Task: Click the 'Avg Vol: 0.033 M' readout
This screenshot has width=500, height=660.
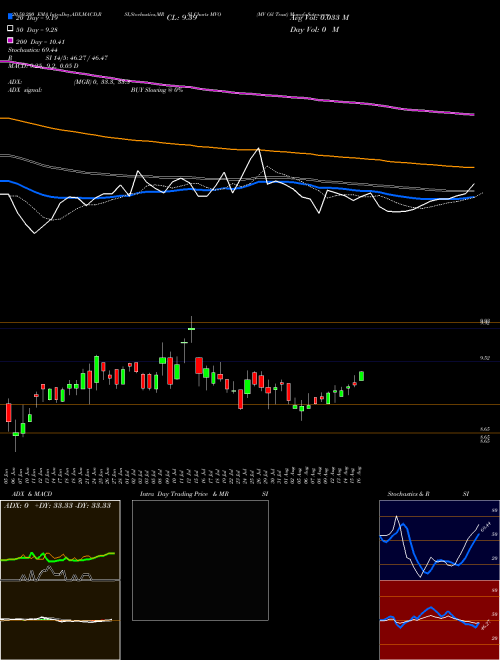Action: pyautogui.click(x=319, y=18)
